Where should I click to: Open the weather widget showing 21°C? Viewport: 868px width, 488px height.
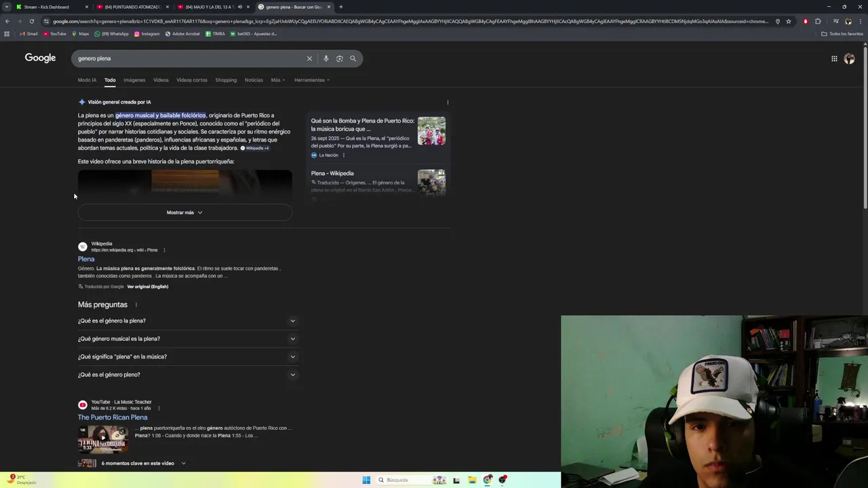pyautogui.click(x=22, y=480)
